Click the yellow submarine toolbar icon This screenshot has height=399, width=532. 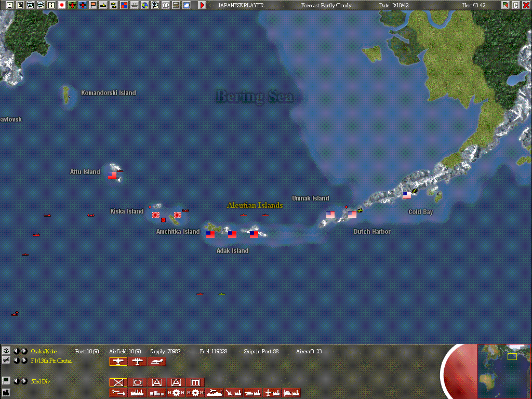pos(103,5)
